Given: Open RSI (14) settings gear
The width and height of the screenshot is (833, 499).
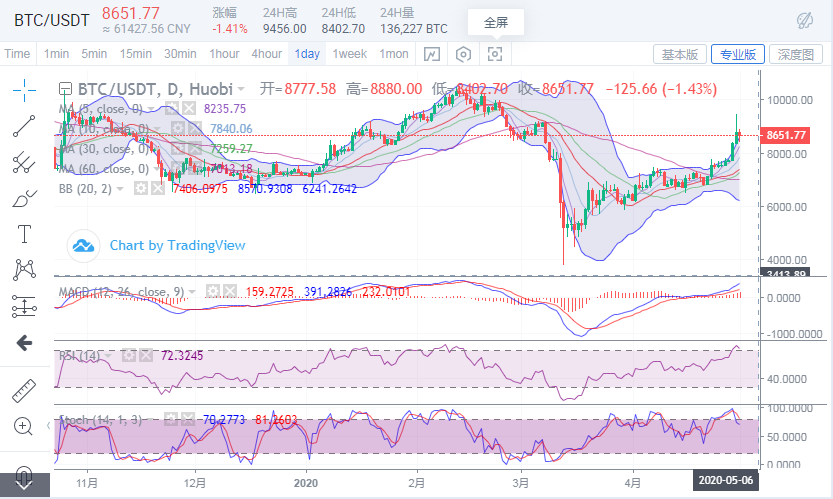Looking at the screenshot, I should [129, 355].
